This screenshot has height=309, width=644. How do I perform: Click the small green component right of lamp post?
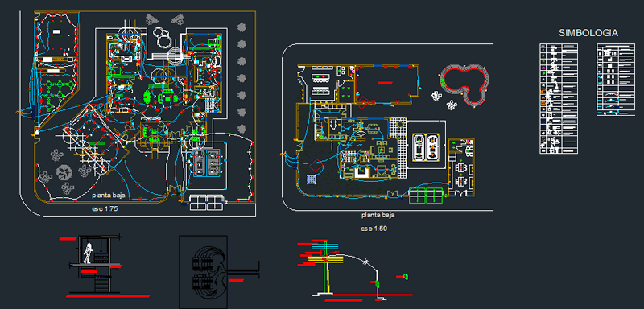(407, 277)
